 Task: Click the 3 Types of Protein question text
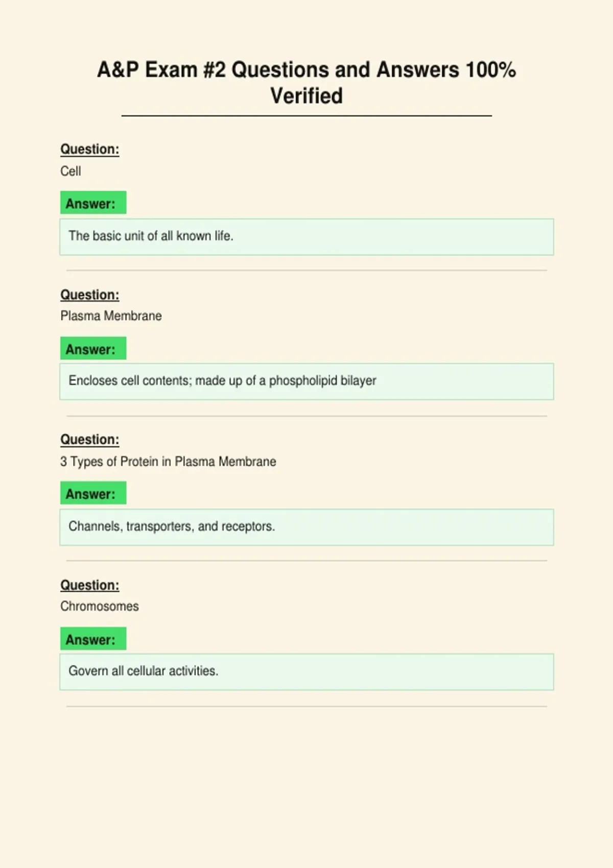(168, 461)
